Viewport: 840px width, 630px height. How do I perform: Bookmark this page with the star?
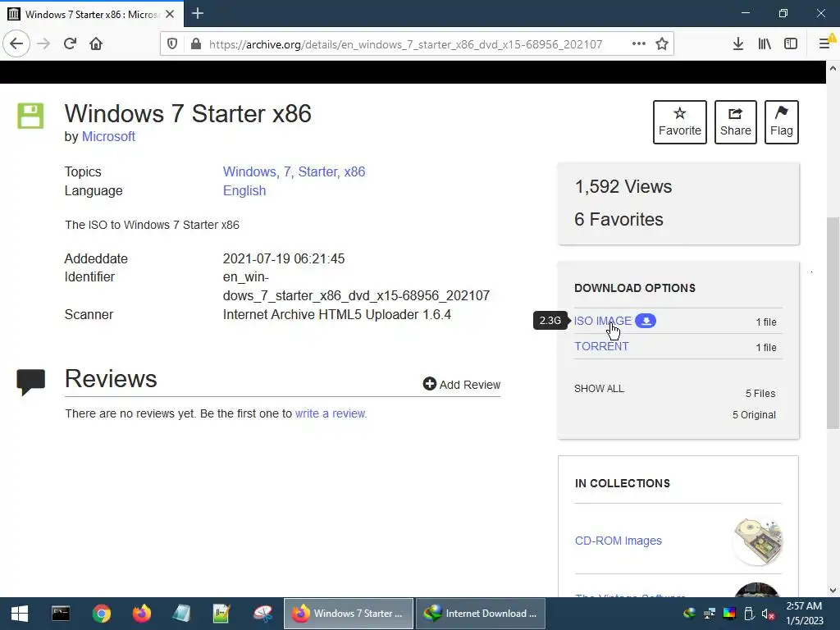[x=662, y=44]
